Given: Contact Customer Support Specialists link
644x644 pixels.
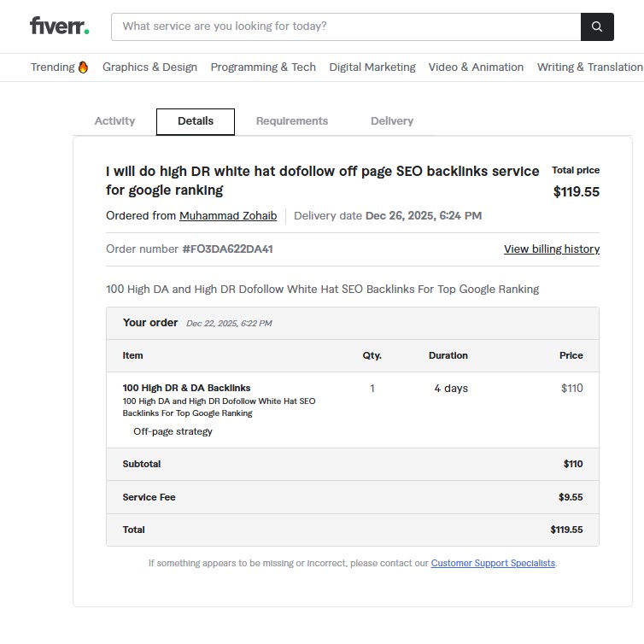Looking at the screenshot, I should (493, 564).
